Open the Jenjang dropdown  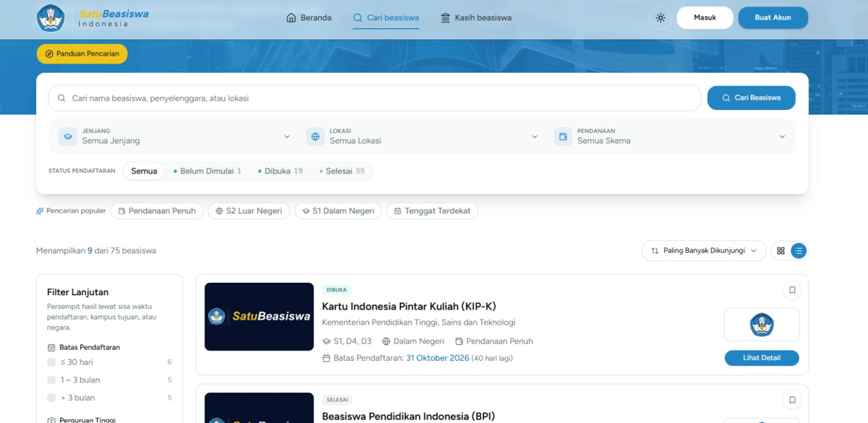[174, 137]
